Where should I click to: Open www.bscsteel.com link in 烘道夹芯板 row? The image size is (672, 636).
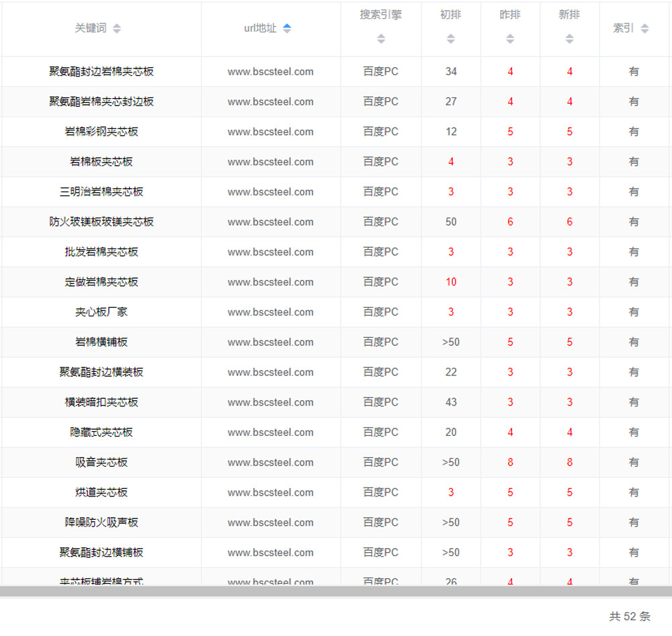click(x=270, y=492)
